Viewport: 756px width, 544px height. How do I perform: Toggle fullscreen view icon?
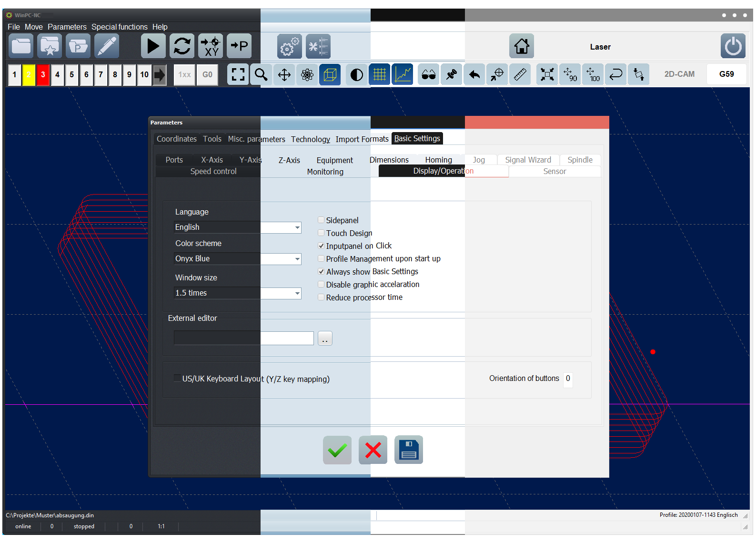click(x=238, y=74)
